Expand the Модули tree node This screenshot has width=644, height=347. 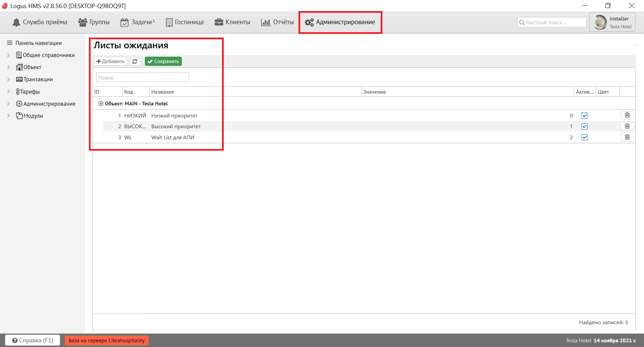(x=9, y=116)
